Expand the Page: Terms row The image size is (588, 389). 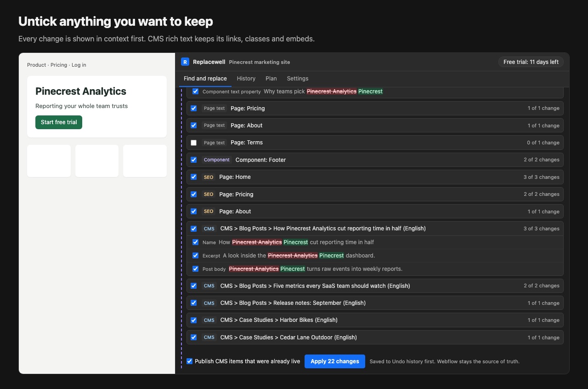pyautogui.click(x=375, y=143)
